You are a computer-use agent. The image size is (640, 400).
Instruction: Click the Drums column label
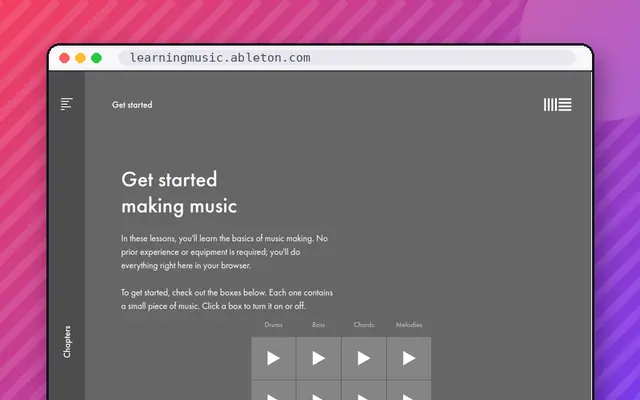click(x=273, y=325)
